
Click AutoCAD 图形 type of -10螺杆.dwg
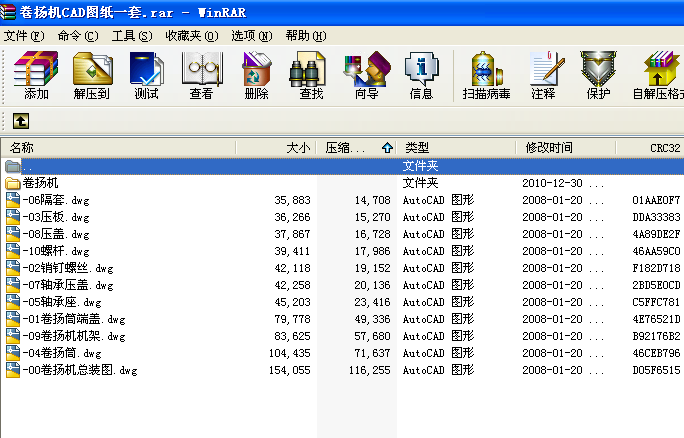[438, 251]
